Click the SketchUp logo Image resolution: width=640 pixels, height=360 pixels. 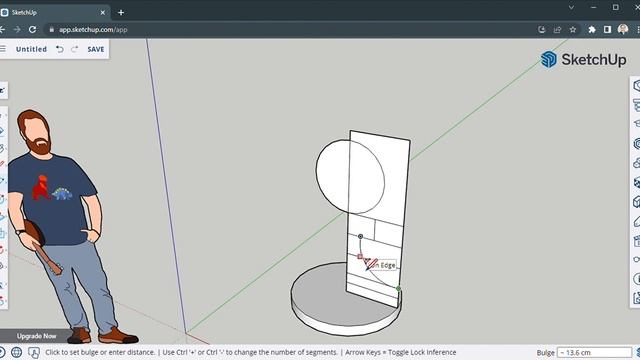point(584,60)
